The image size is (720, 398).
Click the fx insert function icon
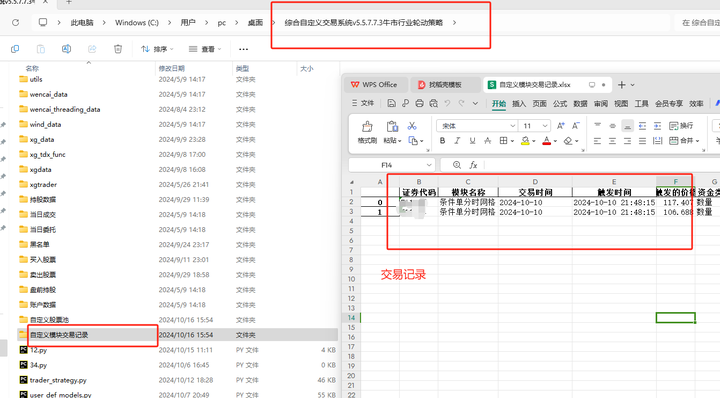473,165
